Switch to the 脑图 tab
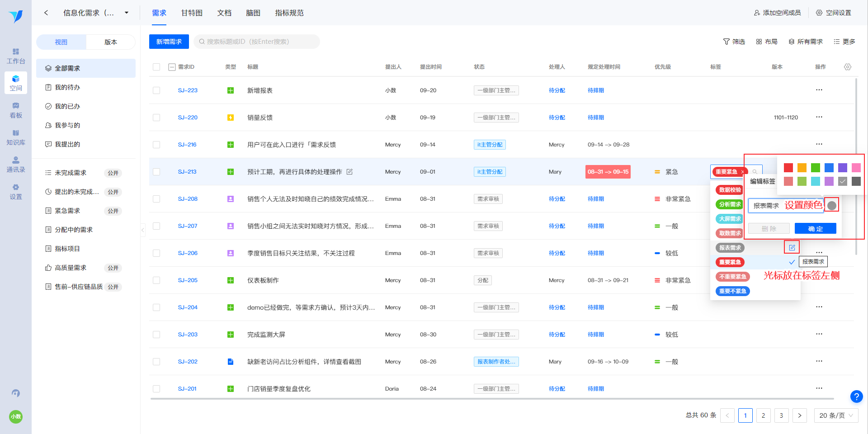 pyautogui.click(x=253, y=13)
